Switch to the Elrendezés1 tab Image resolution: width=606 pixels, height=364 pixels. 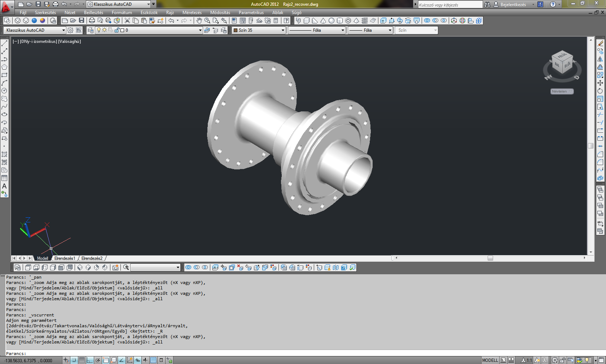(65, 258)
